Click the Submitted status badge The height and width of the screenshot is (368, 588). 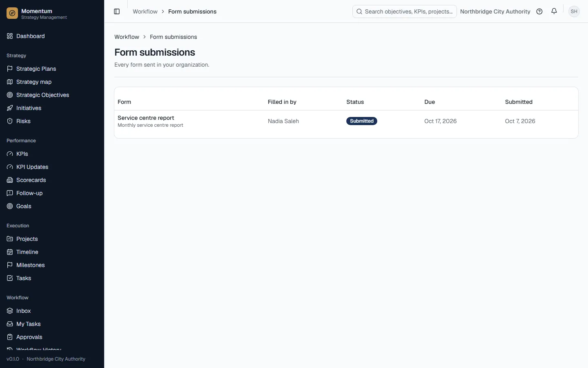pos(362,121)
